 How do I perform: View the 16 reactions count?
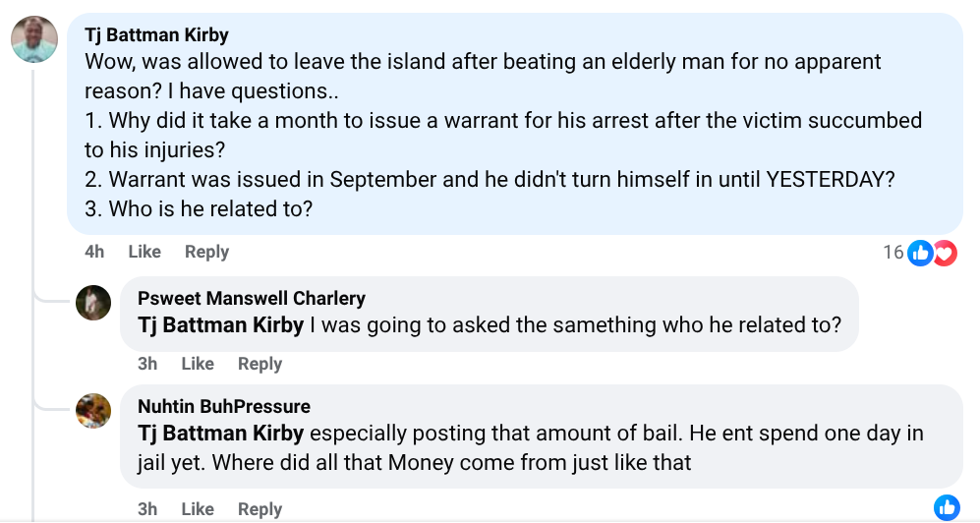coord(893,253)
